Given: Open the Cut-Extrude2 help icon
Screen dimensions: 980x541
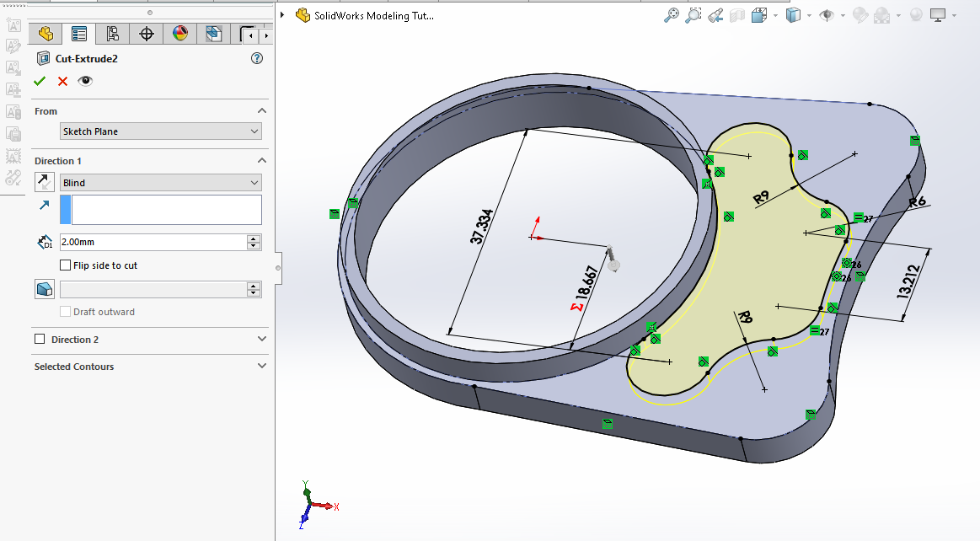Looking at the screenshot, I should 257,59.
